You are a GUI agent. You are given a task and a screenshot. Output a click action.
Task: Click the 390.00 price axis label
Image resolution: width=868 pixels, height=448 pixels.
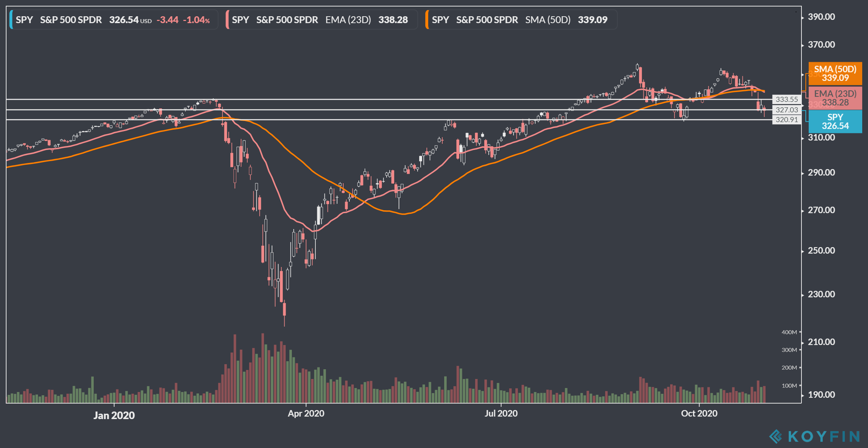pos(821,17)
